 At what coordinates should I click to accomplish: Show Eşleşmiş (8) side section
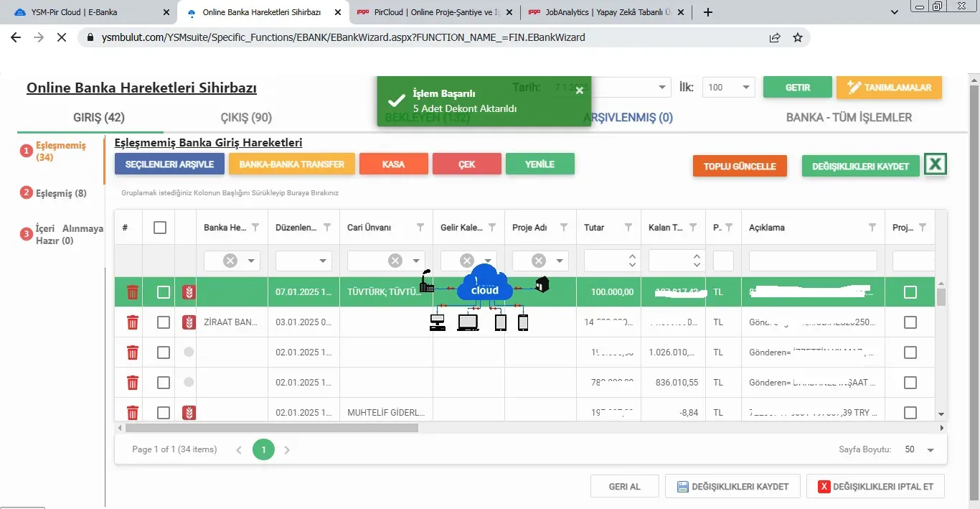(61, 193)
